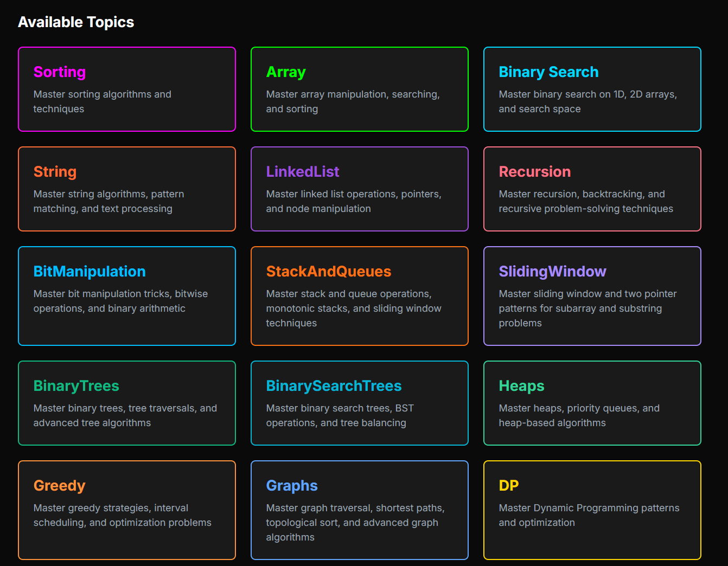Viewport: 728px width, 566px height.
Task: Click 'Master binary trees, tree traversals' description
Action: tap(125, 415)
